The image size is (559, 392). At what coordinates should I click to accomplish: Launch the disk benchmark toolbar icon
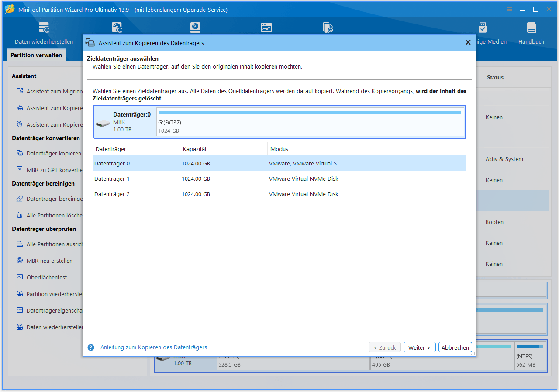tap(195, 28)
